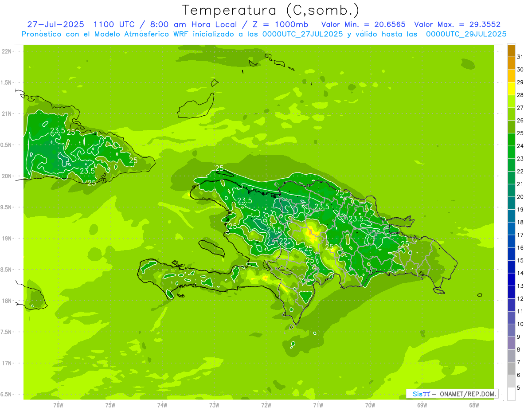532x411 pixels.
Task: Click latitude axis label "6.5N"
Action: coord(6,395)
